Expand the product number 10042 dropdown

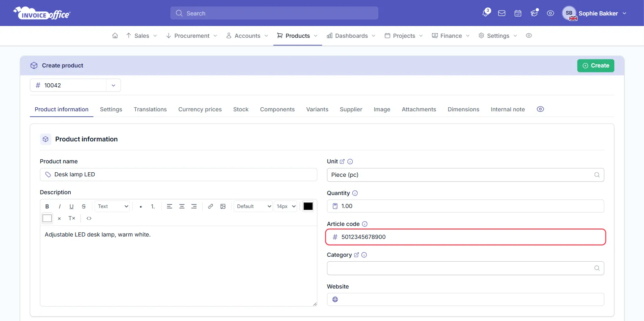point(113,85)
